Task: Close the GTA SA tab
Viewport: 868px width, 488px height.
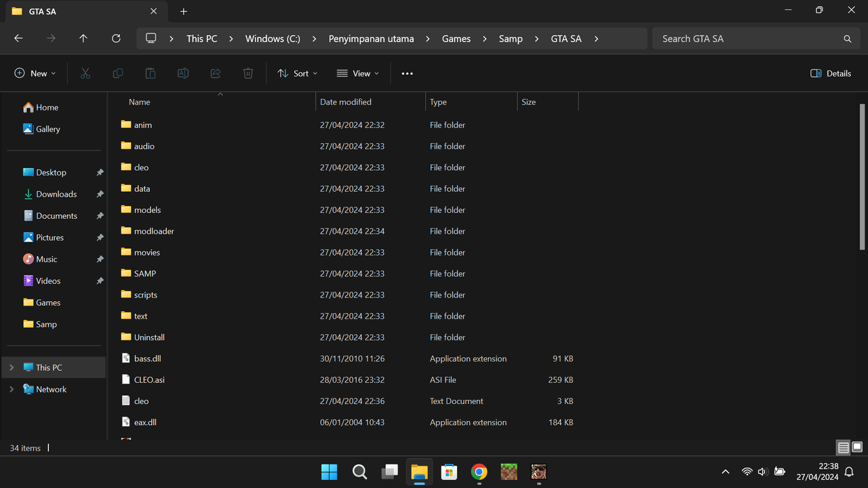Action: [x=154, y=12]
